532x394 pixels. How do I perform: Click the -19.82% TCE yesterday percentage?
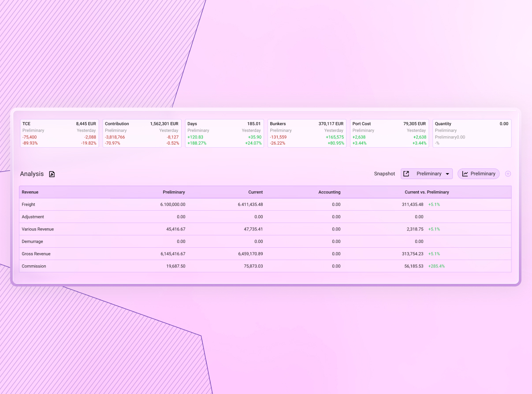click(x=89, y=143)
